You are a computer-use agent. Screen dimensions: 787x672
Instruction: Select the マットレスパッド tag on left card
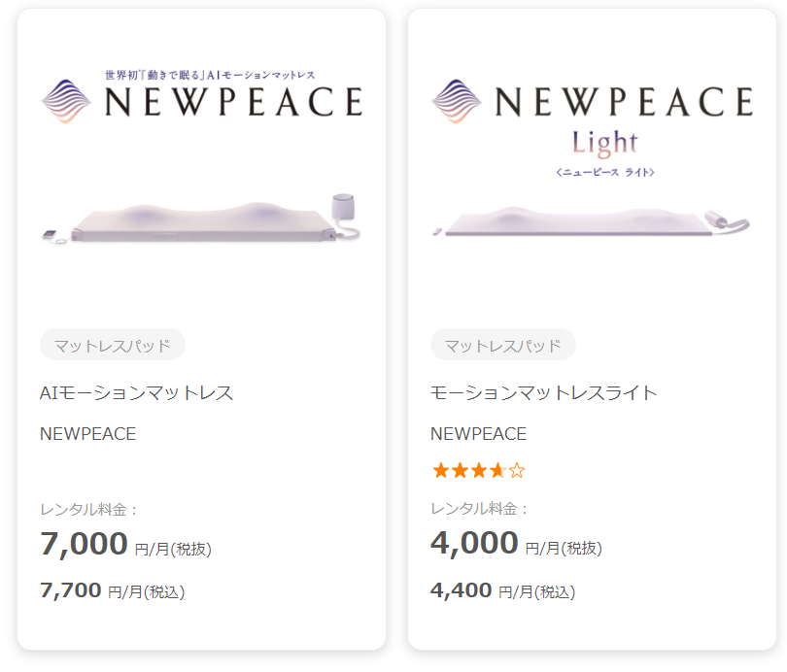tap(113, 345)
